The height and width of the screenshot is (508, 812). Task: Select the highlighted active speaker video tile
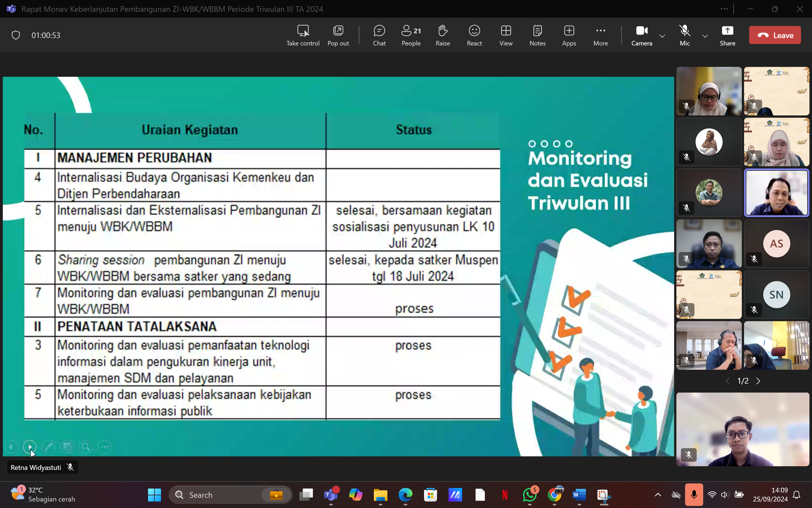click(776, 193)
